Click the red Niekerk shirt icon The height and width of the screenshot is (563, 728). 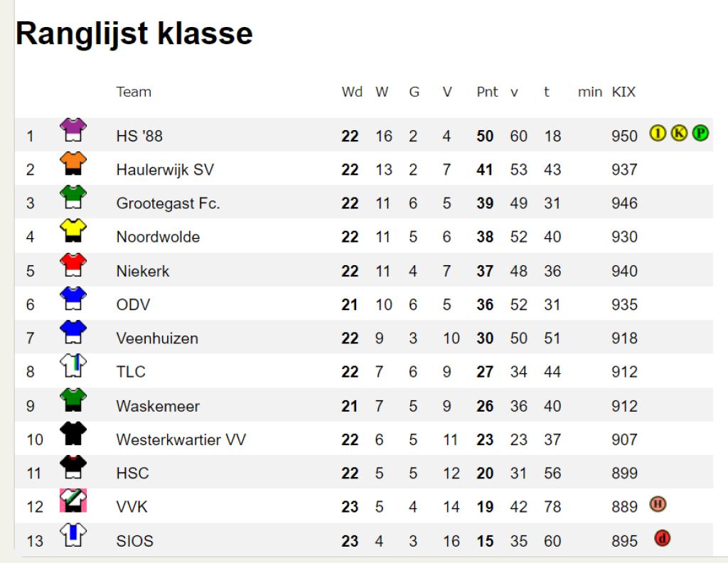[x=73, y=265]
